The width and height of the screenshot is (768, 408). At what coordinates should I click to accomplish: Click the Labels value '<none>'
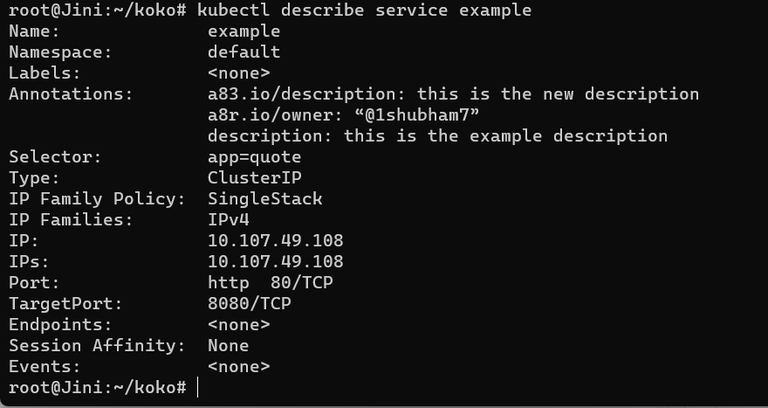239,73
